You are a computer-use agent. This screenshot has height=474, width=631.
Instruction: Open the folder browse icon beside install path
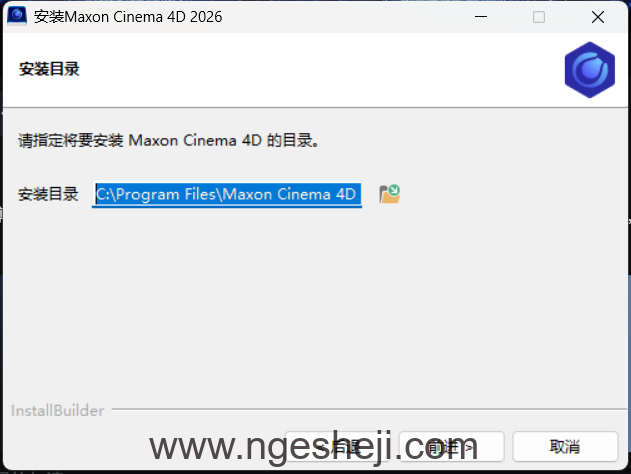(x=389, y=194)
